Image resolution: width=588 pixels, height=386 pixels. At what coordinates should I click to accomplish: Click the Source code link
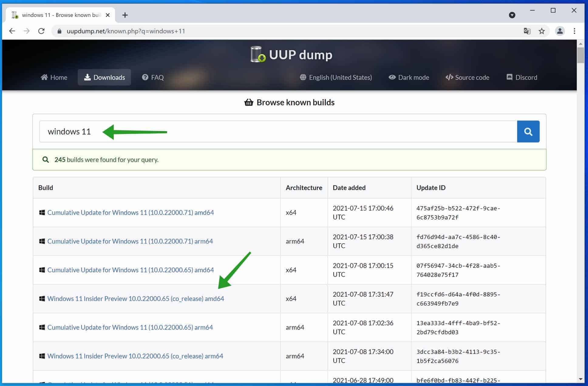tap(467, 77)
